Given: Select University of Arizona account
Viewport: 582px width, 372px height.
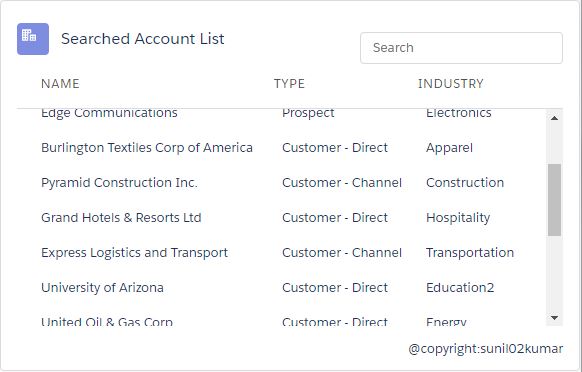Looking at the screenshot, I should coord(102,288).
